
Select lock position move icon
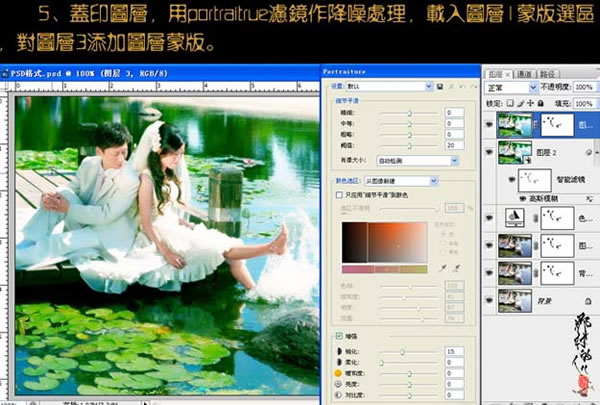pos(530,103)
